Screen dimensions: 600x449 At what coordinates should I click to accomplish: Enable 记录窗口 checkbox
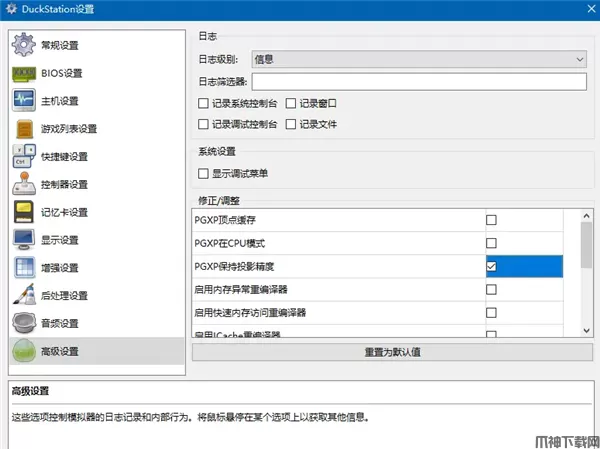click(291, 103)
